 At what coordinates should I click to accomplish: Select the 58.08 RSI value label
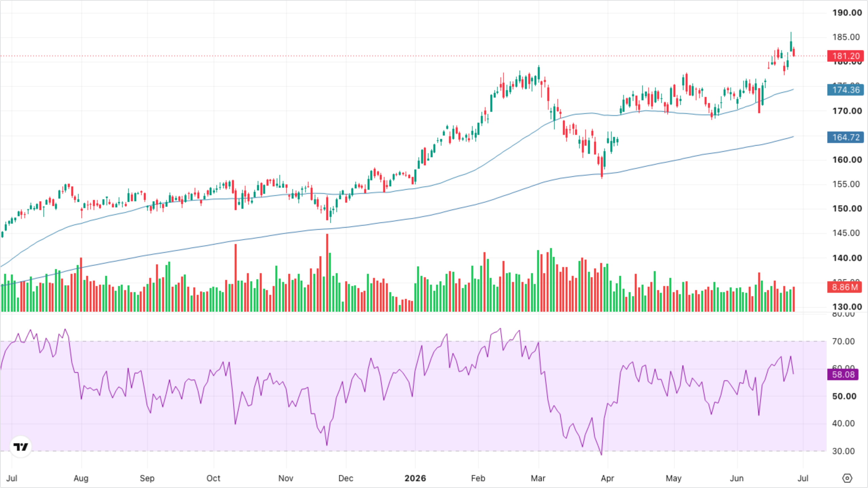click(x=843, y=374)
